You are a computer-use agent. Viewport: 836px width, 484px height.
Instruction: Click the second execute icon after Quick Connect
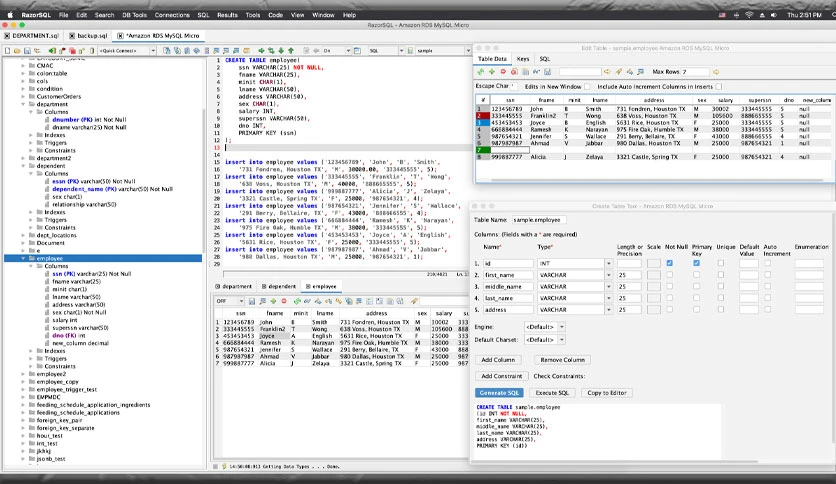tap(178, 51)
